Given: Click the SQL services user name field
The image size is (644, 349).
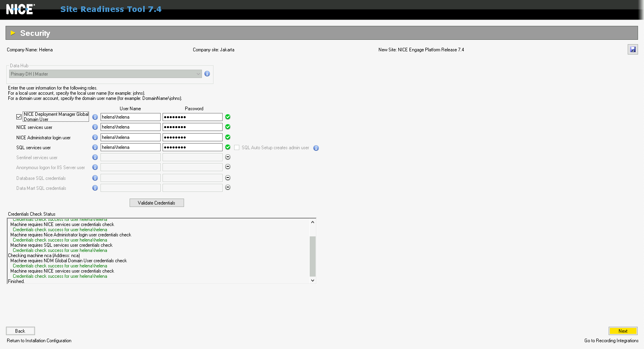Looking at the screenshot, I should point(130,147).
